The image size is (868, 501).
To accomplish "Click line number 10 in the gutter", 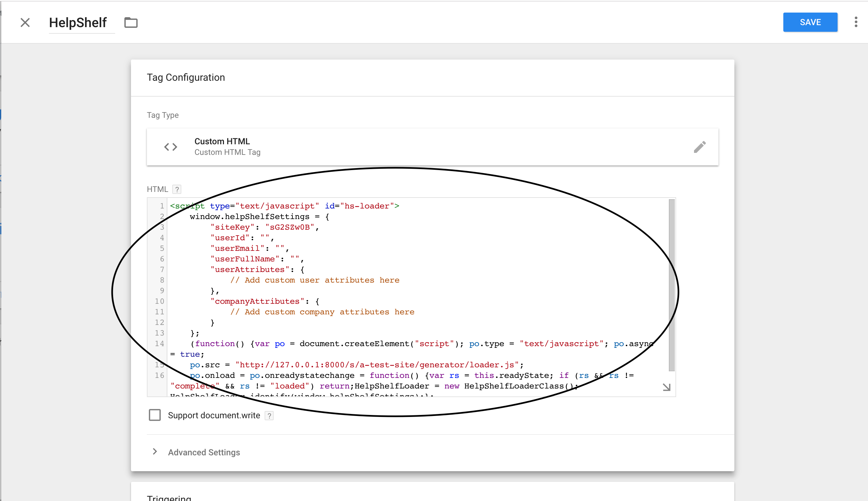I will click(159, 301).
